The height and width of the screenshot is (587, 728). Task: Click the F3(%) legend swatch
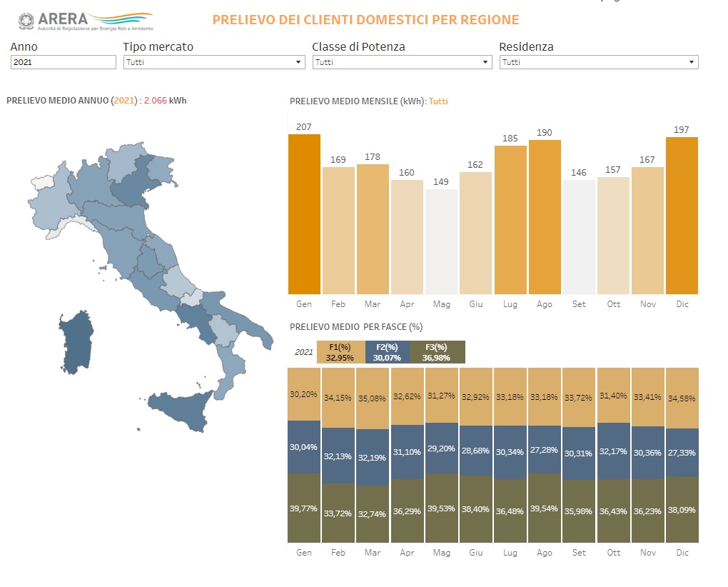pos(437,353)
